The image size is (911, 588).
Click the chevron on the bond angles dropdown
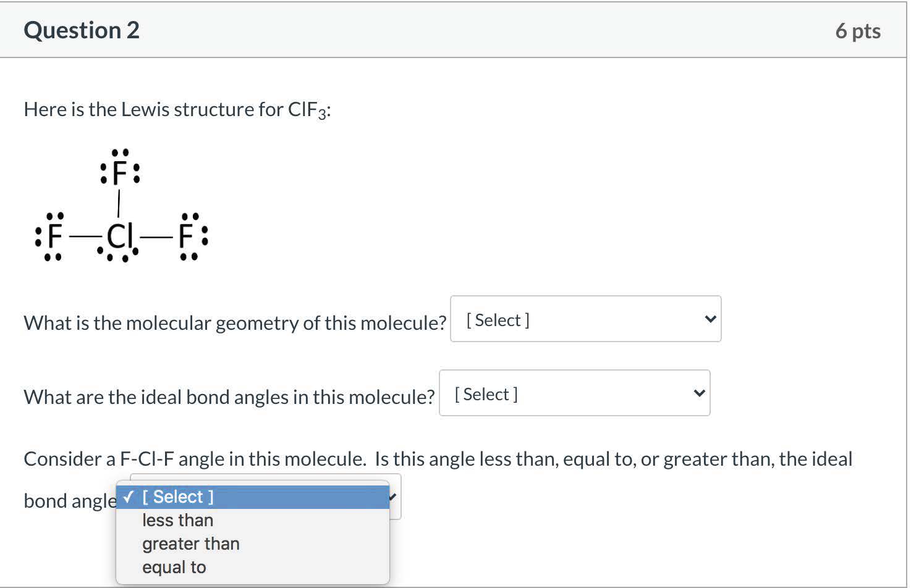(x=699, y=393)
